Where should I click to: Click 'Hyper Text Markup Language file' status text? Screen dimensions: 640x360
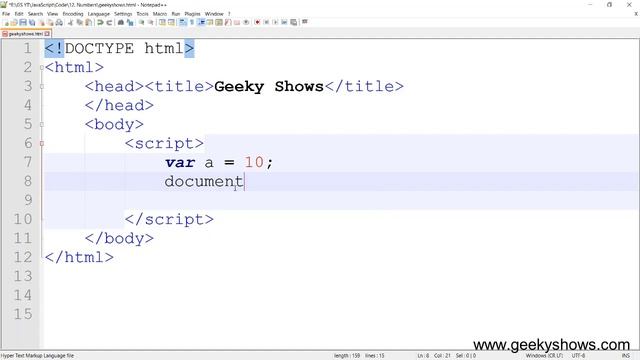tap(37, 356)
